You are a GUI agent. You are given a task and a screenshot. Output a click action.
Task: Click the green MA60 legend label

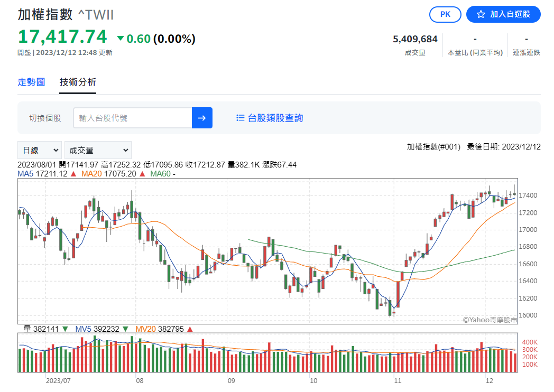(160, 173)
